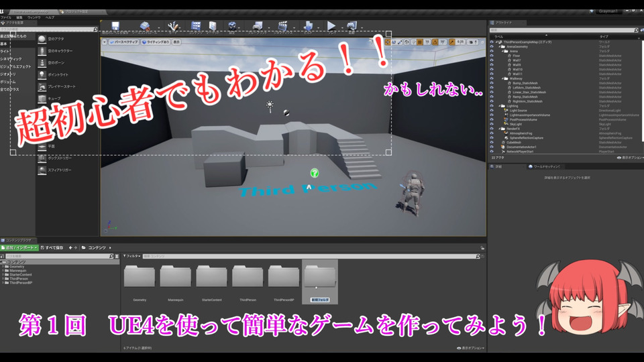The image size is (644, 362).
Task: Expand ThirdPersonBP in the folder tree
Action: (x=3, y=283)
